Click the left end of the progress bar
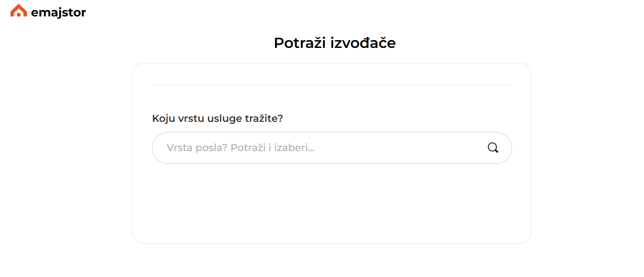The image size is (644, 277). click(155, 85)
